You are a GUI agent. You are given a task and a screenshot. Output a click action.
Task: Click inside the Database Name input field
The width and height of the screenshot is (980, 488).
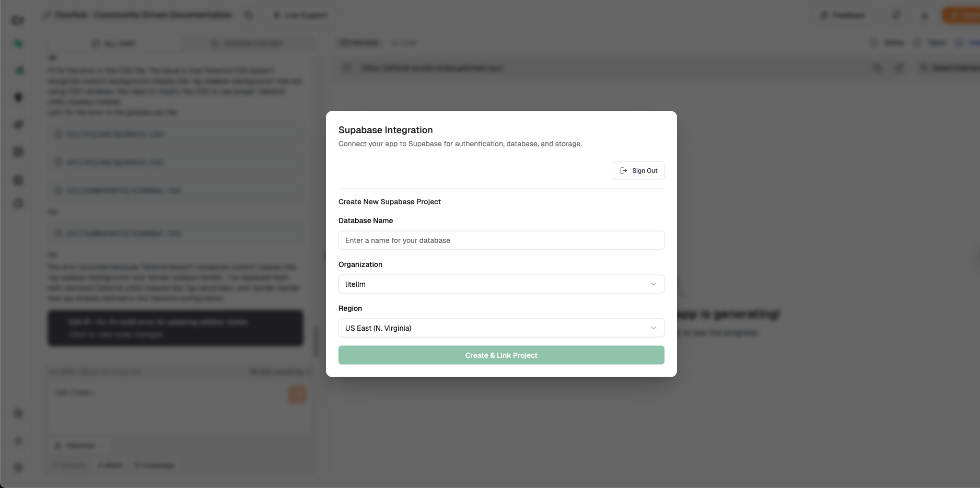click(x=501, y=240)
